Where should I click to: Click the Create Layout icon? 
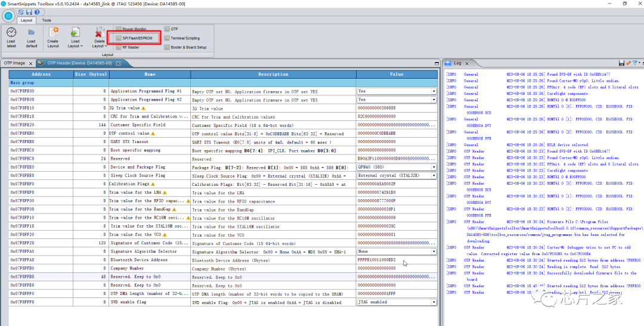pos(53,32)
